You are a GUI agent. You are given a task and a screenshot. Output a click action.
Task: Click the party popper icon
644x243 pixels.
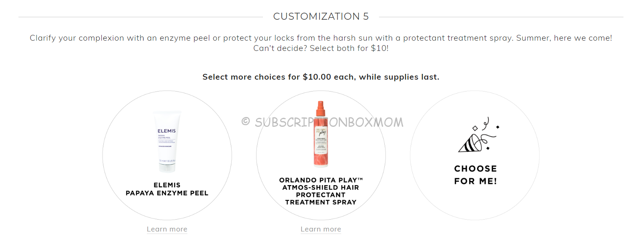478,135
